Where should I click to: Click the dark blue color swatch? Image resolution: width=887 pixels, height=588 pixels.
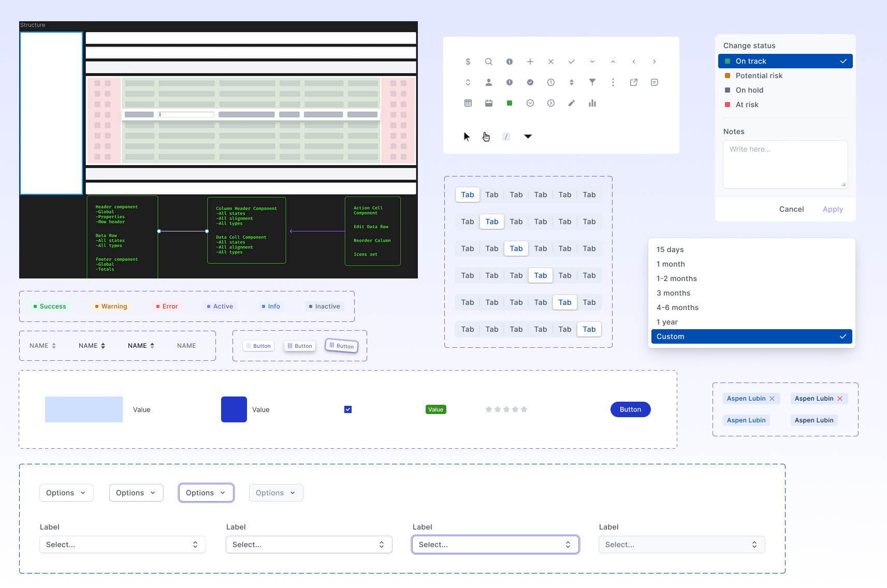[234, 409]
